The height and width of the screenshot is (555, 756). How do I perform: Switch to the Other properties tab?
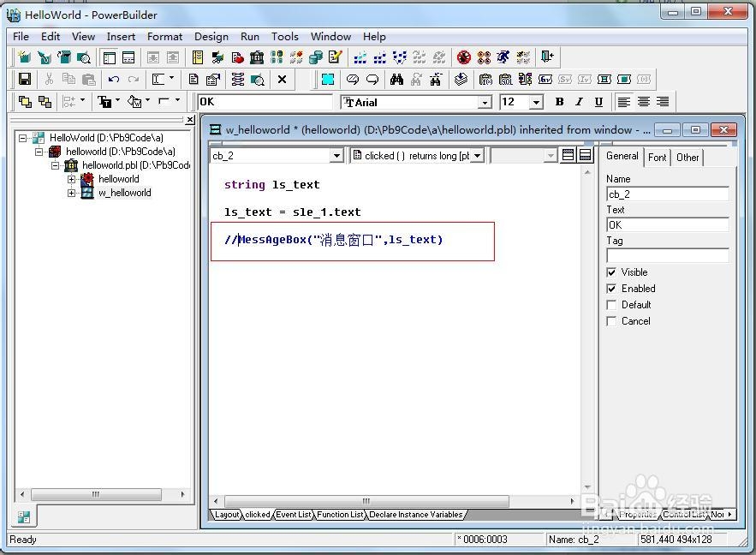687,158
